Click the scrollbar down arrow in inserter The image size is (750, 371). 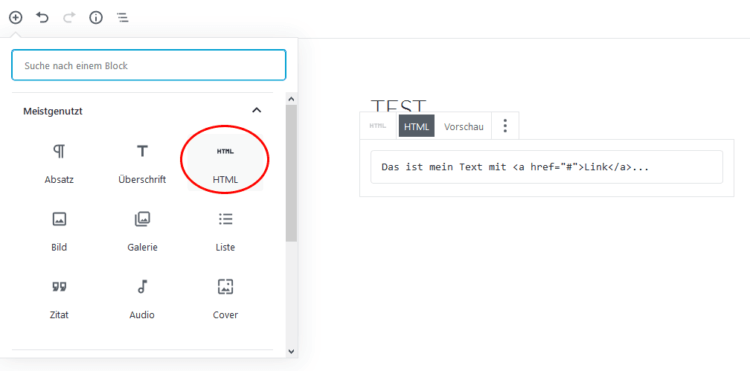(291, 351)
